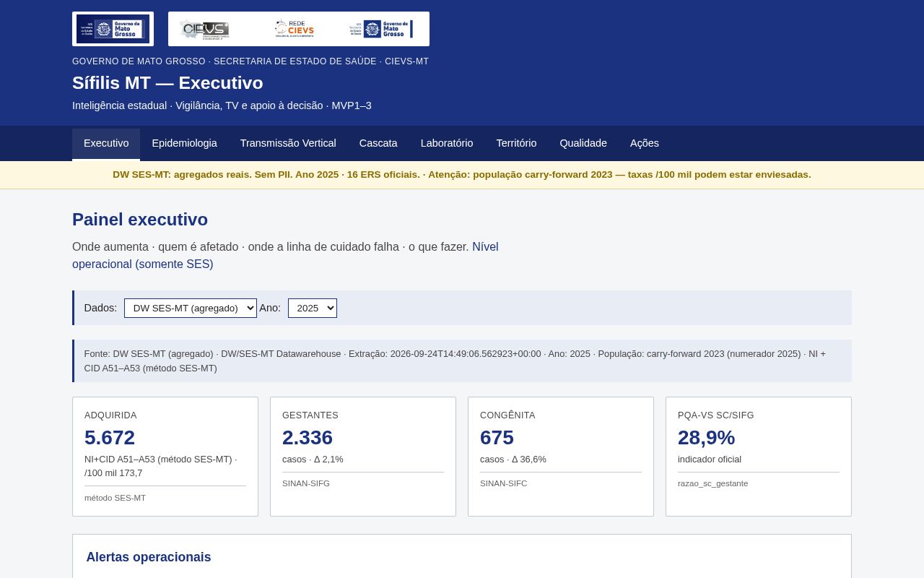Image resolution: width=924 pixels, height=578 pixels.
Task: Click the Alertas operacionais heading
Action: pos(149,557)
